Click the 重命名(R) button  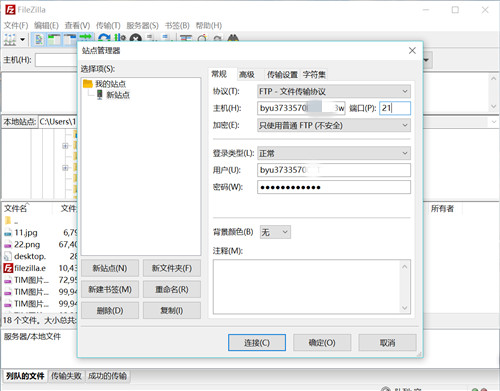pyautogui.click(x=172, y=289)
